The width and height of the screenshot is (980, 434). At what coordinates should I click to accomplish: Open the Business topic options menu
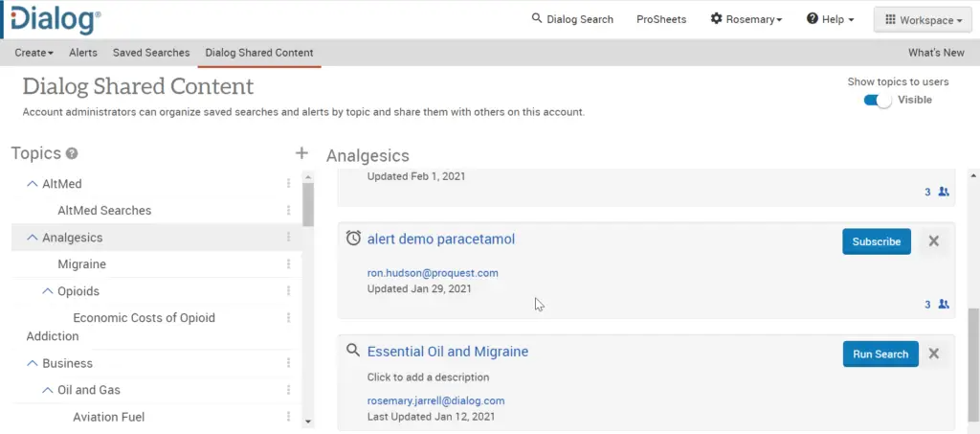288,363
